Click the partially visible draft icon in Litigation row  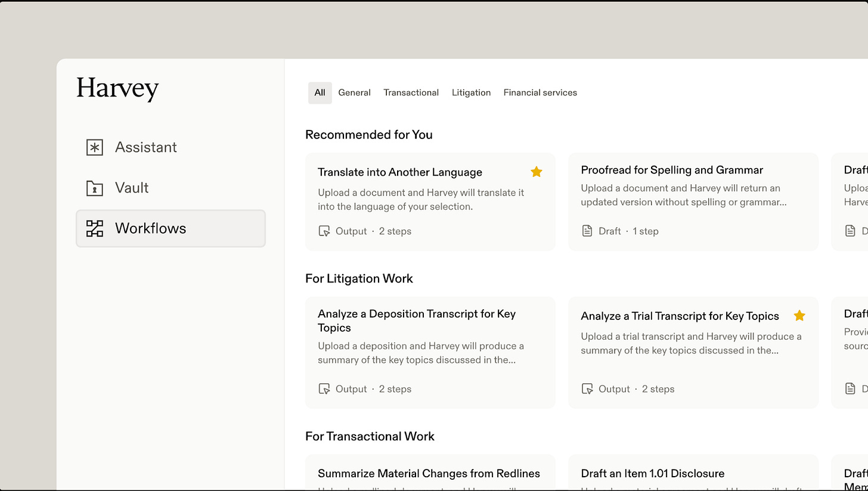pyautogui.click(x=850, y=389)
